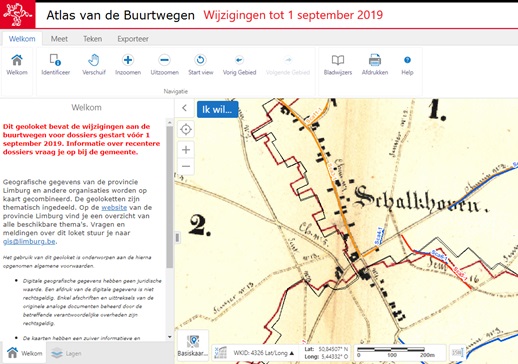Switch to the Meet tab
518x364 pixels.
point(59,39)
